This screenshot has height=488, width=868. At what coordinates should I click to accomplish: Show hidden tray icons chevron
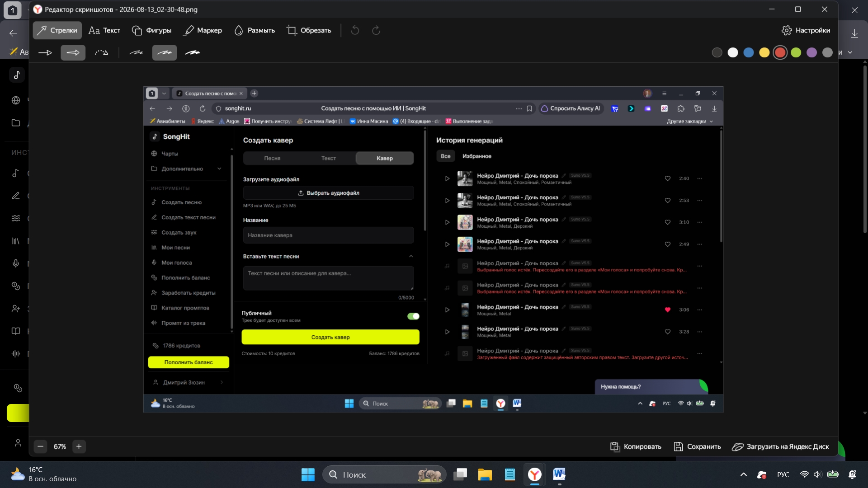[x=743, y=474]
